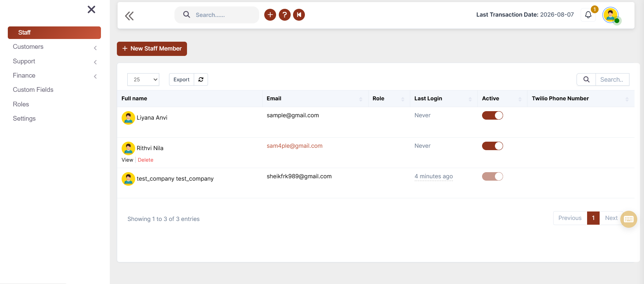The image size is (644, 284).
Task: Select Staff in the sidebar
Action: tap(54, 33)
